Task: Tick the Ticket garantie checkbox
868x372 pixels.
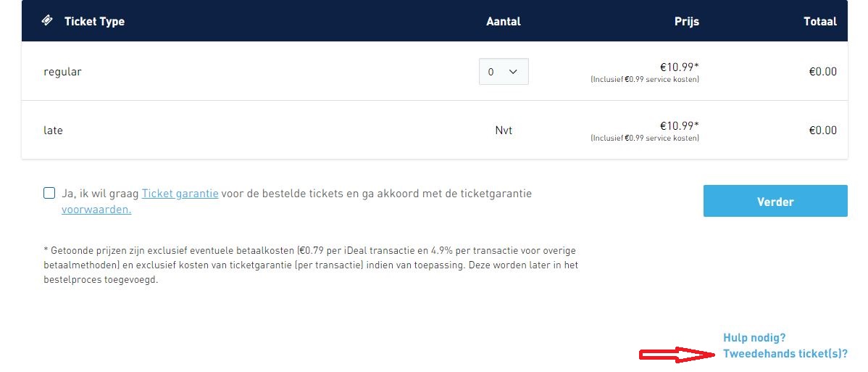Action: pos(49,193)
